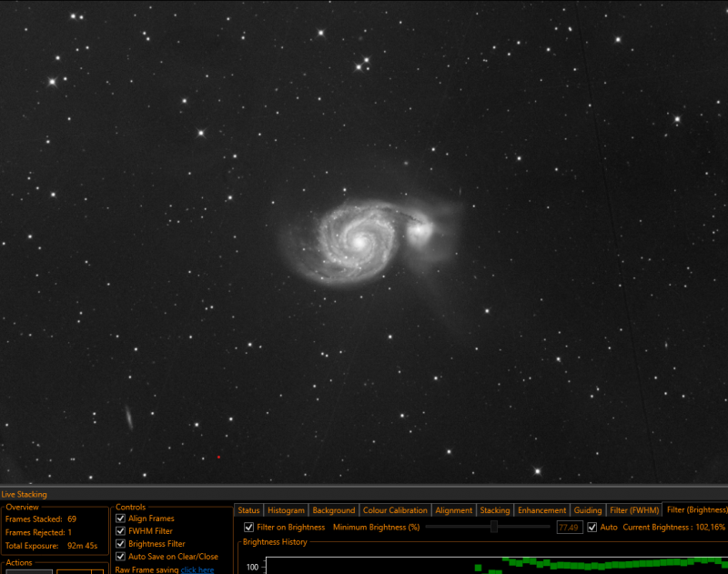This screenshot has height=574, width=728.
Task: Open the Colour Calibration tab
Action: (x=395, y=510)
